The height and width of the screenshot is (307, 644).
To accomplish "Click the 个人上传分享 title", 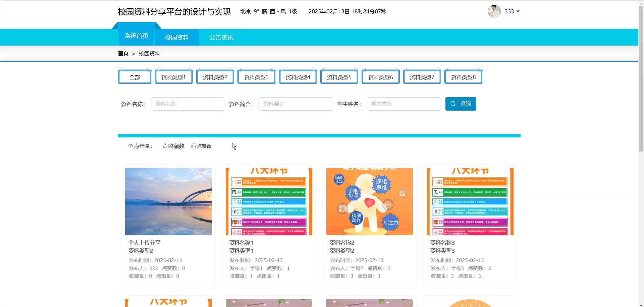I will [144, 243].
